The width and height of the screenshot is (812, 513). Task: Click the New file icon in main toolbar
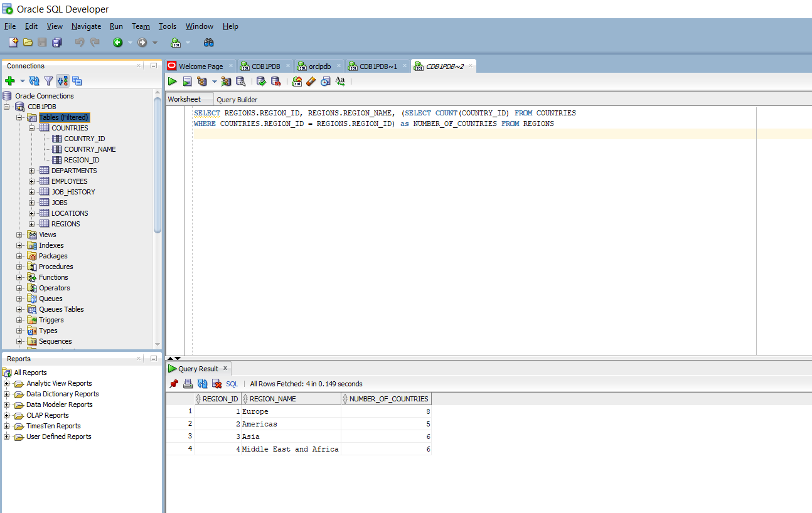click(13, 42)
